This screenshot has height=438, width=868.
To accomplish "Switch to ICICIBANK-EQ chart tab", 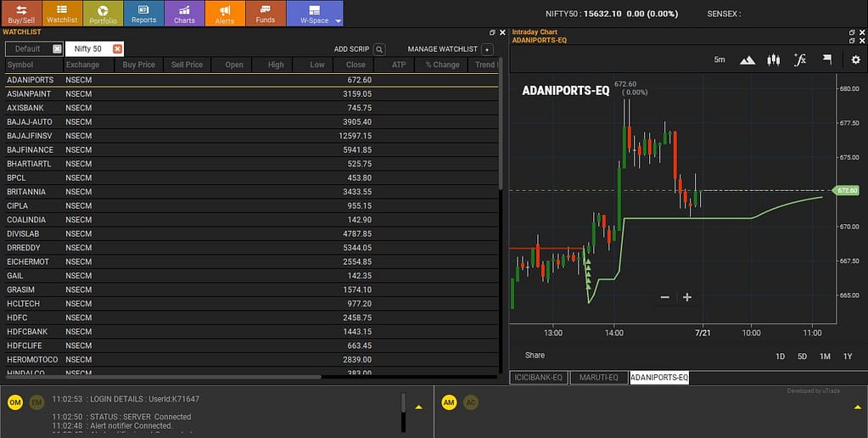I will point(539,378).
